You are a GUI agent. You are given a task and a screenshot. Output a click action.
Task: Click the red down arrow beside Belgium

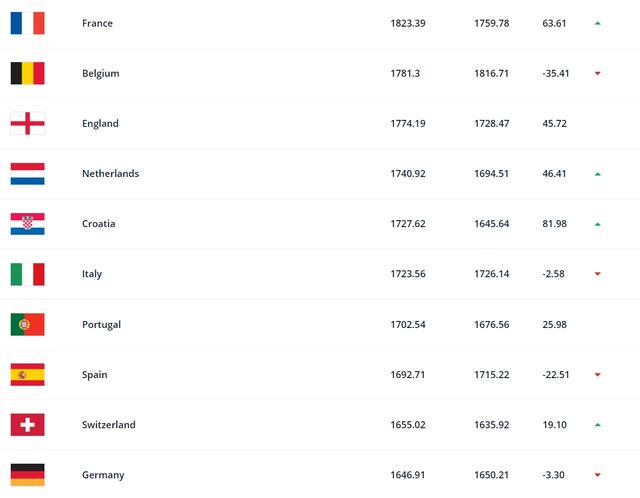click(598, 73)
